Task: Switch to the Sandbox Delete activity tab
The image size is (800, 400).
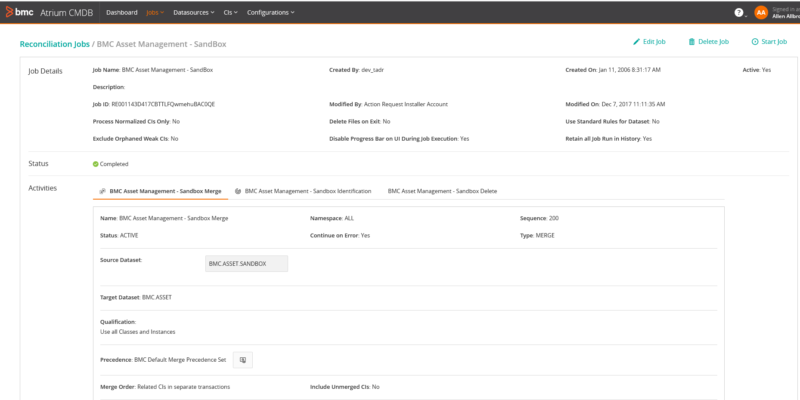Action: [x=441, y=191]
